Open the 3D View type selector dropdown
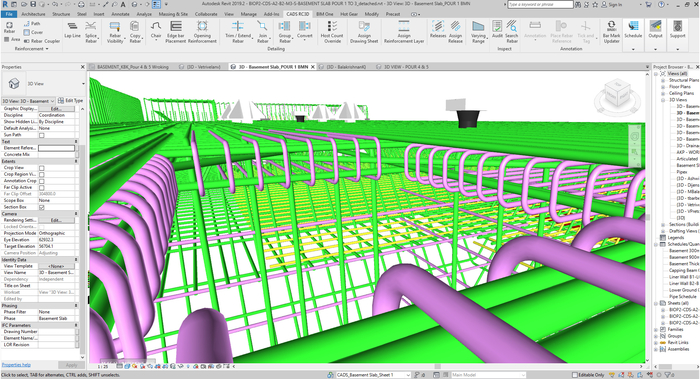Viewport: 700px width, 379px height. (44, 84)
